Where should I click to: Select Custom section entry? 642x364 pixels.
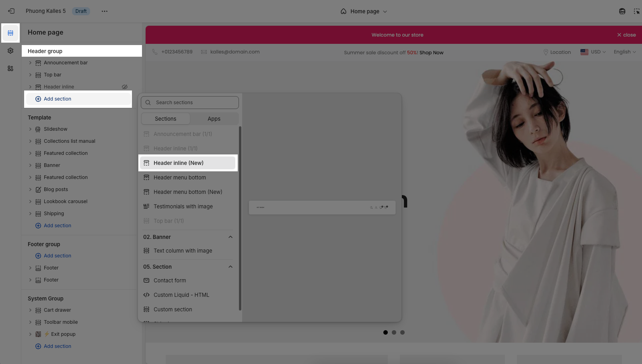pos(187,309)
